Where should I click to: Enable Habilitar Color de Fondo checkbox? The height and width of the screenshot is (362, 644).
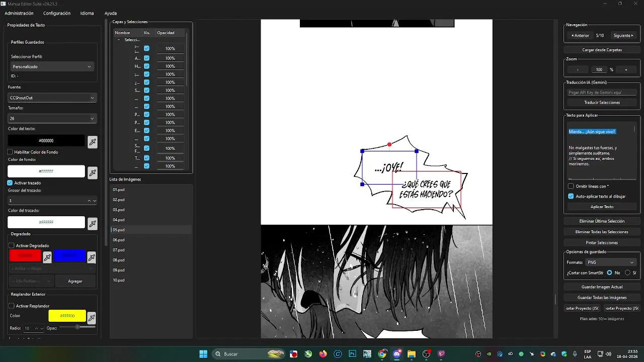point(10,152)
